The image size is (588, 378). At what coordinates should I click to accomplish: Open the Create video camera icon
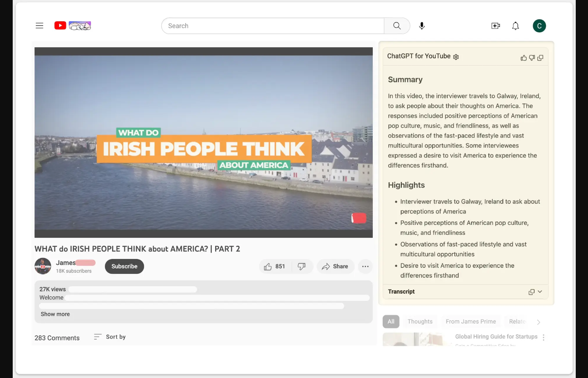point(495,26)
